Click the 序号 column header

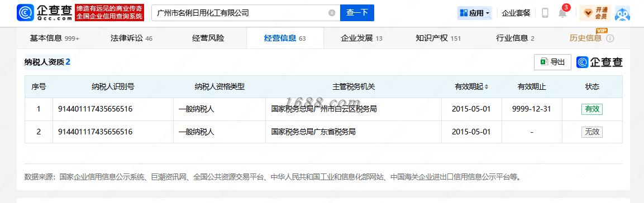pos(39,87)
